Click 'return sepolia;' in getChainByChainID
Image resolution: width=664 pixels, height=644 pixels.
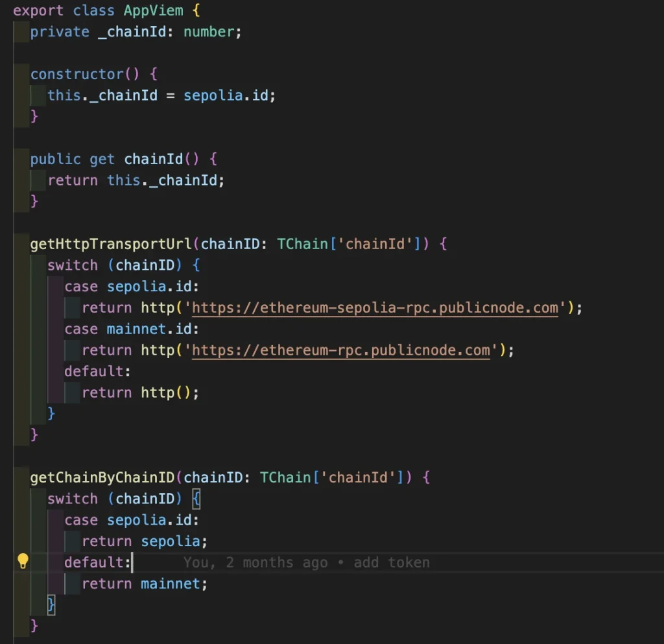click(x=144, y=541)
